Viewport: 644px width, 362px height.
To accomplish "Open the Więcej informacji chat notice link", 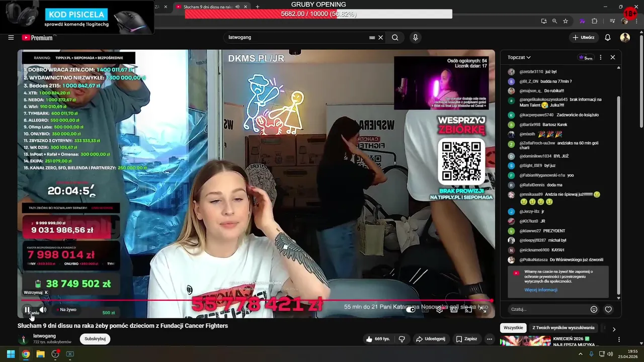I will [541, 290].
